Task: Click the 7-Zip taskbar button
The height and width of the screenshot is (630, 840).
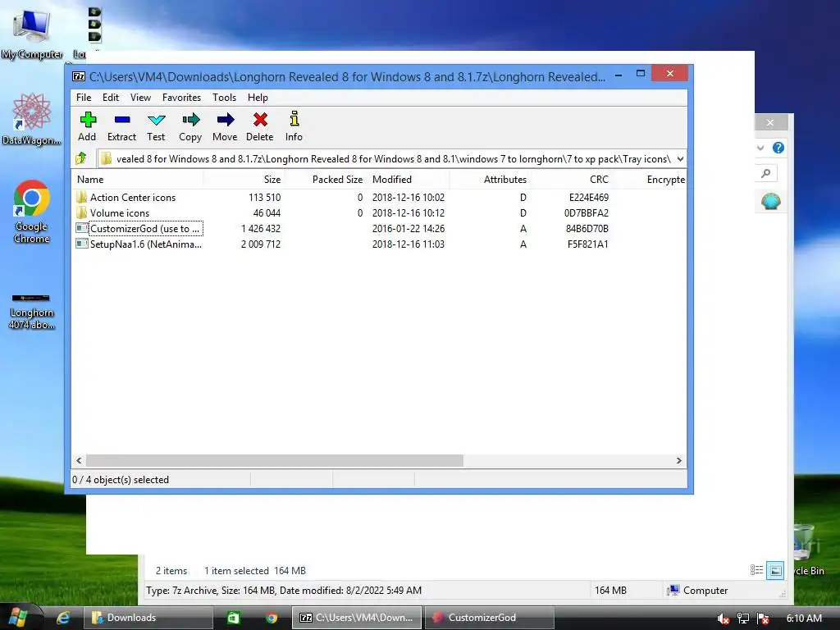Action: click(357, 618)
